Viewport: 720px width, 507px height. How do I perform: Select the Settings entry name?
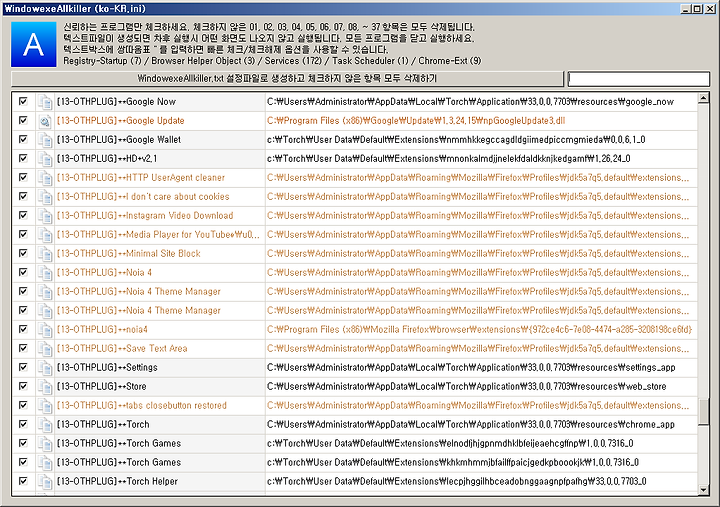click(107, 367)
